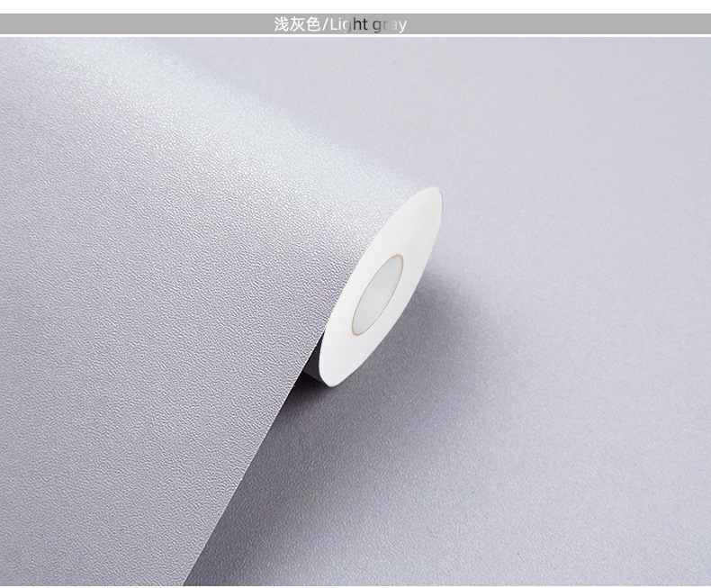Image resolution: width=711 pixels, height=588 pixels.
Task: Click the light gray wallpaper roll image
Action: point(355,312)
